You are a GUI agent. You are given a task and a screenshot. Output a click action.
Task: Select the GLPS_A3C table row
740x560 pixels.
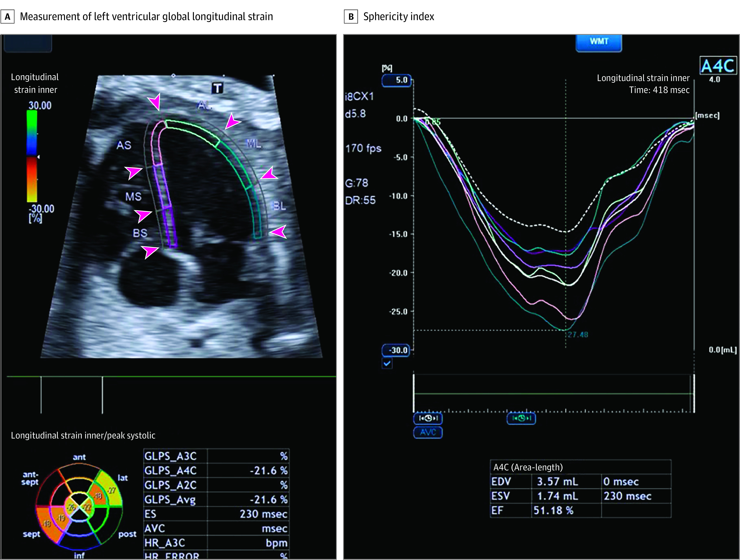[x=216, y=456]
